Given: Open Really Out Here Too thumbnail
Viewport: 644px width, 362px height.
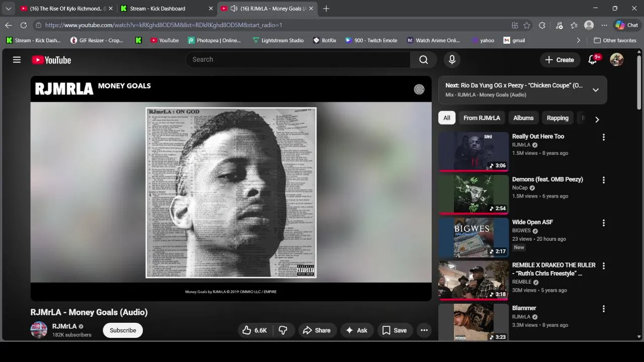Looking at the screenshot, I should [x=473, y=151].
